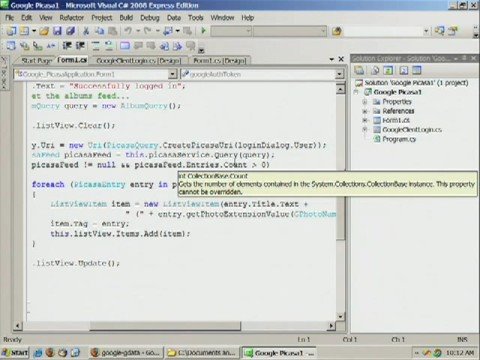Expand the Properties node expander
The image size is (480, 360).
pyautogui.click(x=365, y=102)
